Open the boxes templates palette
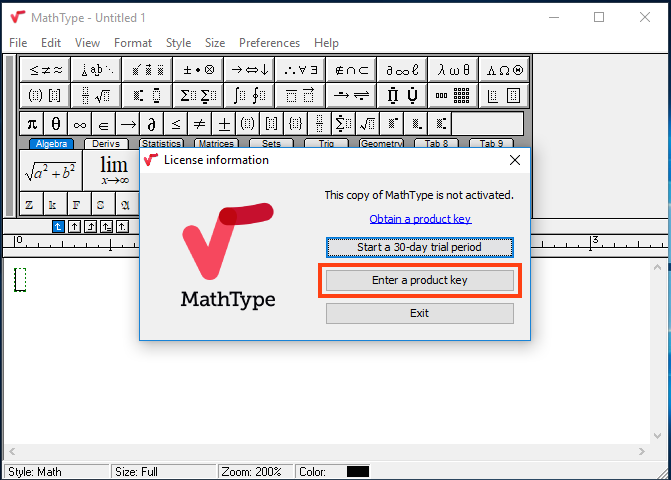Image resolution: width=671 pixels, height=480 pixels. click(x=504, y=95)
